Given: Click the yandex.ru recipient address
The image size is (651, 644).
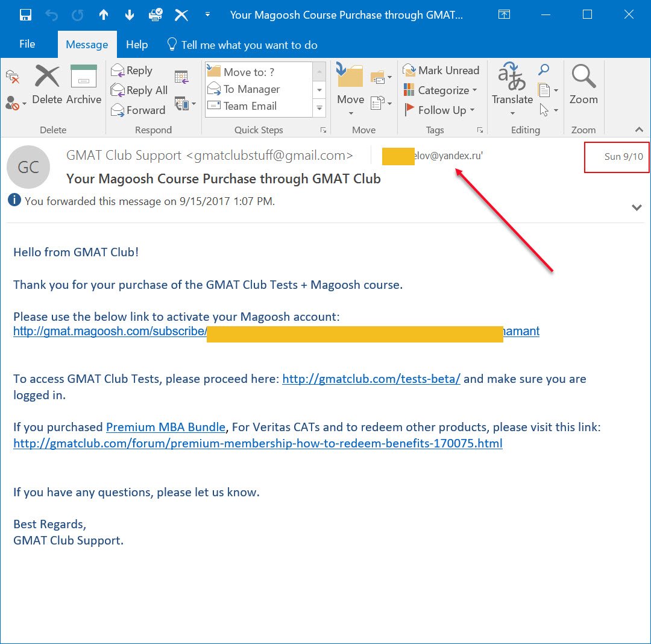Looking at the screenshot, I should click(x=432, y=156).
